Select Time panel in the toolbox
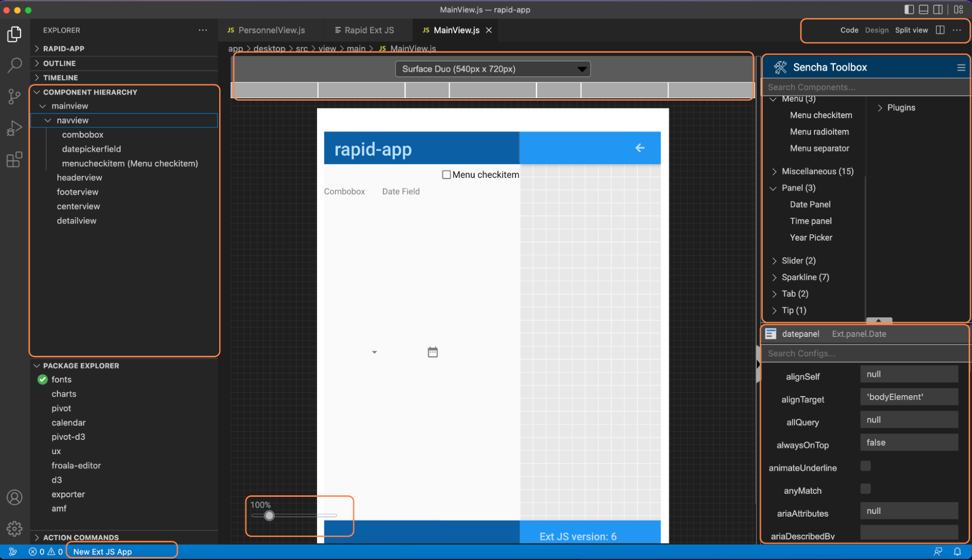This screenshot has width=972, height=560. (x=811, y=221)
